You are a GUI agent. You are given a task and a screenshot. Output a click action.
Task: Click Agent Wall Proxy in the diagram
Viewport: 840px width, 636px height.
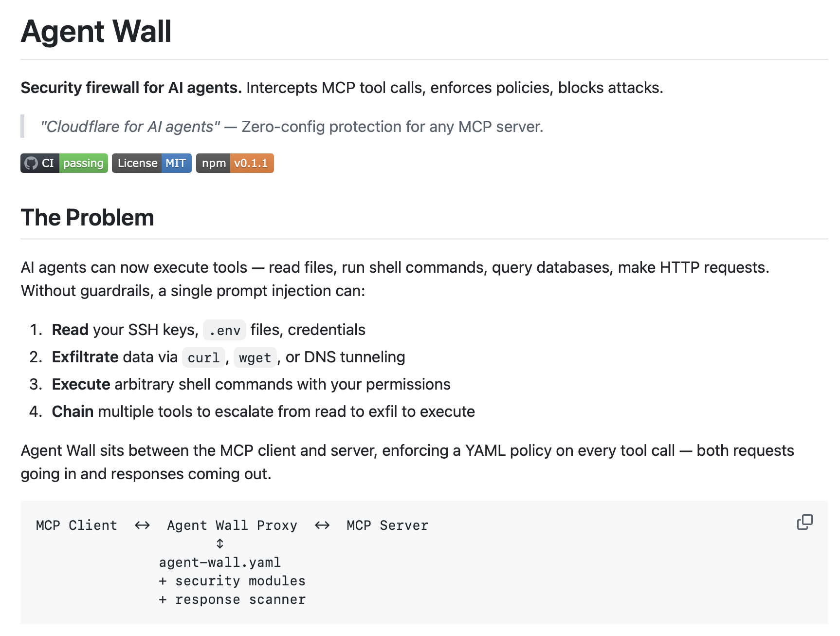(x=232, y=525)
